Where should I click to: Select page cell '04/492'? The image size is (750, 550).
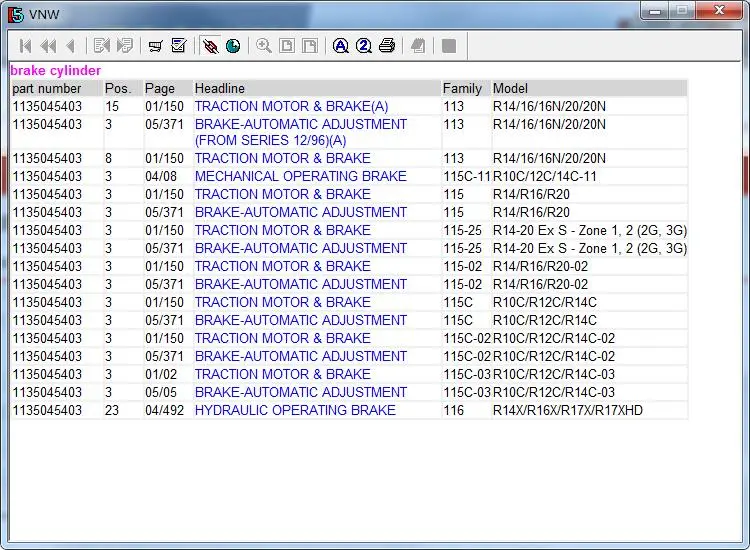(x=164, y=410)
